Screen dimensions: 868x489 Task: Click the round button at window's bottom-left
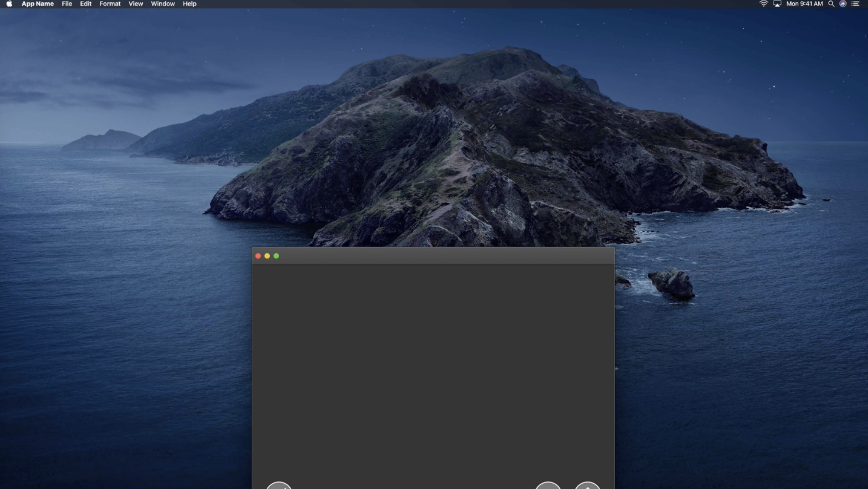pyautogui.click(x=279, y=486)
